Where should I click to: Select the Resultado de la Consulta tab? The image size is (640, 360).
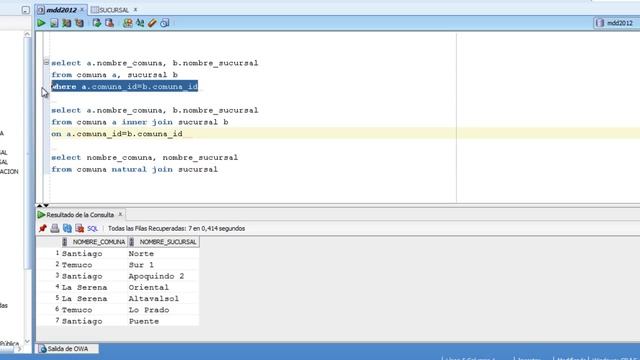pyautogui.click(x=80, y=215)
